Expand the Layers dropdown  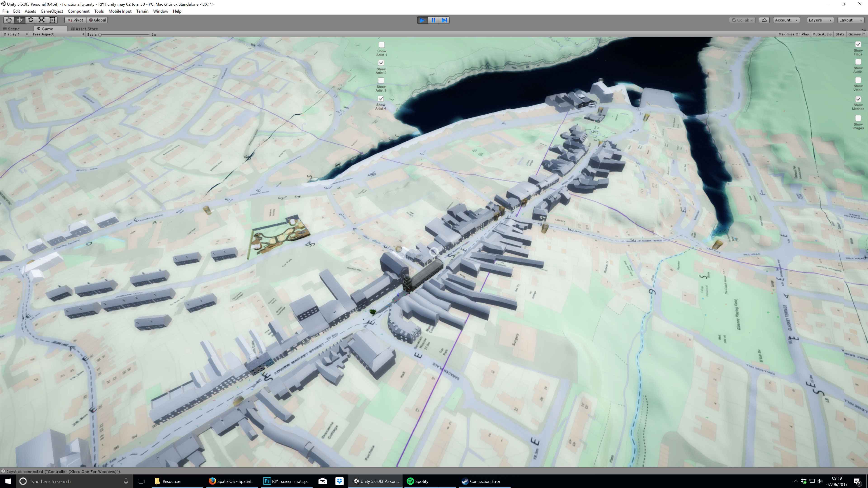[x=820, y=20]
